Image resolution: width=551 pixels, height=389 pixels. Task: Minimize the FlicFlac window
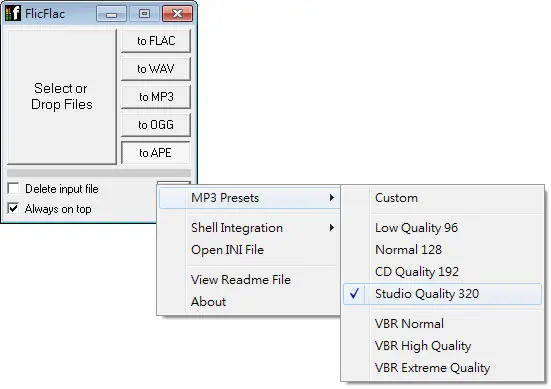pyautogui.click(x=111, y=14)
